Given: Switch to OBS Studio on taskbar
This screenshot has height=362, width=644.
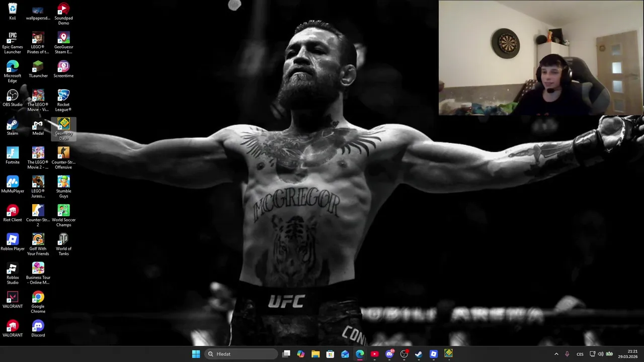Looking at the screenshot, I should tap(404, 354).
